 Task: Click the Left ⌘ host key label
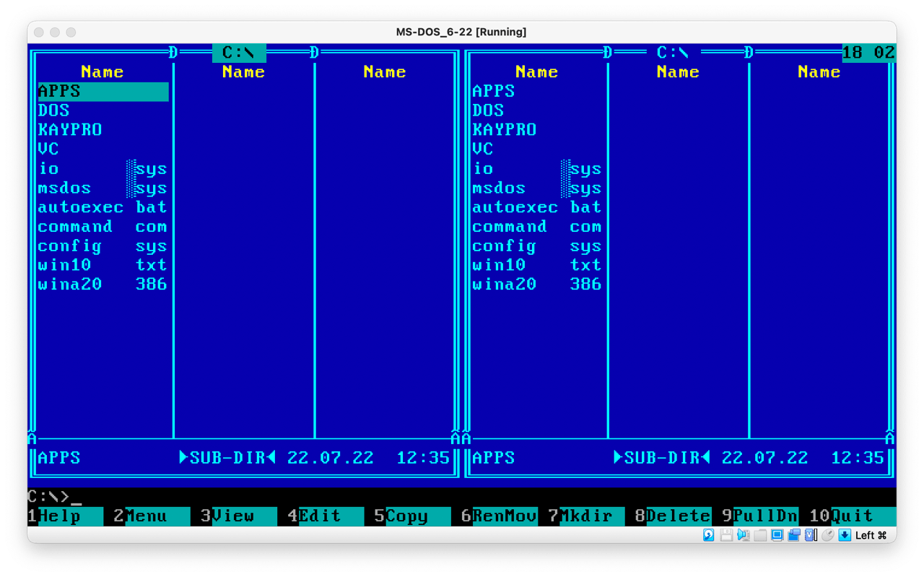(x=871, y=535)
